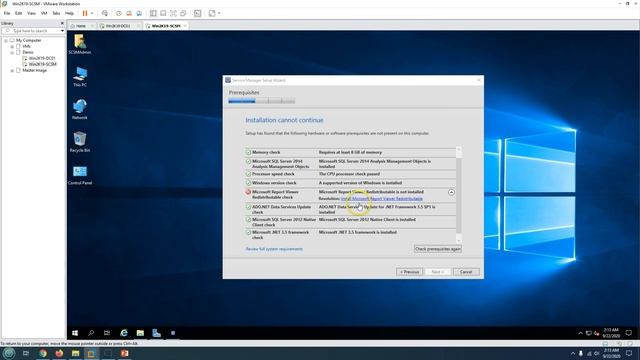
Task: Collapse the My Computer tree node
Action: pyautogui.click(x=6, y=40)
